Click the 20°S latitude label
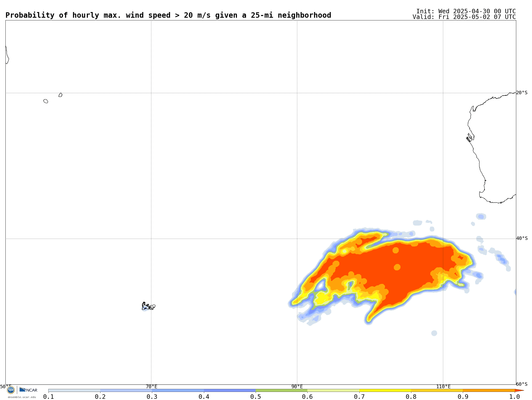Viewport: 532px width, 400px height. click(522, 93)
